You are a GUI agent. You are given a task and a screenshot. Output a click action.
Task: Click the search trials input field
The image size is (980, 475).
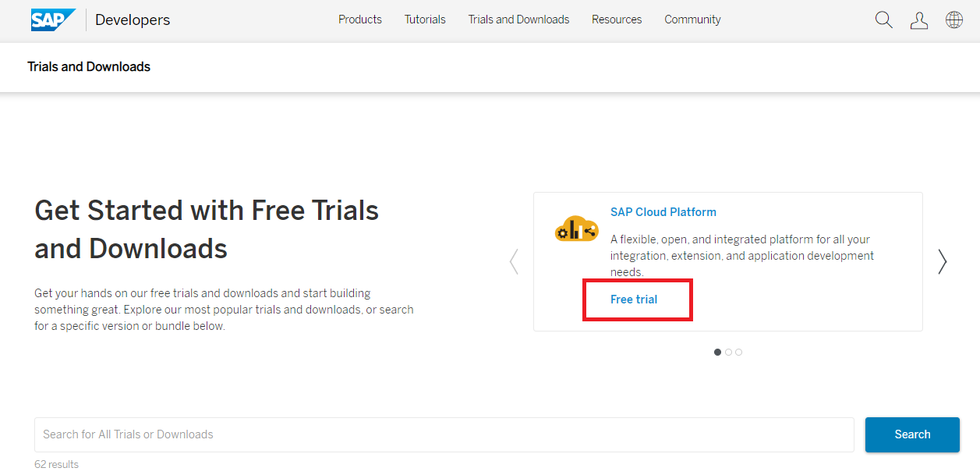click(444, 434)
